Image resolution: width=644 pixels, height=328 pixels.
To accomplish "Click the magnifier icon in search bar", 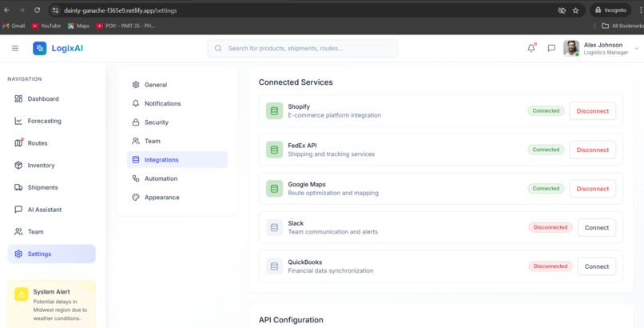I will pyautogui.click(x=218, y=49).
